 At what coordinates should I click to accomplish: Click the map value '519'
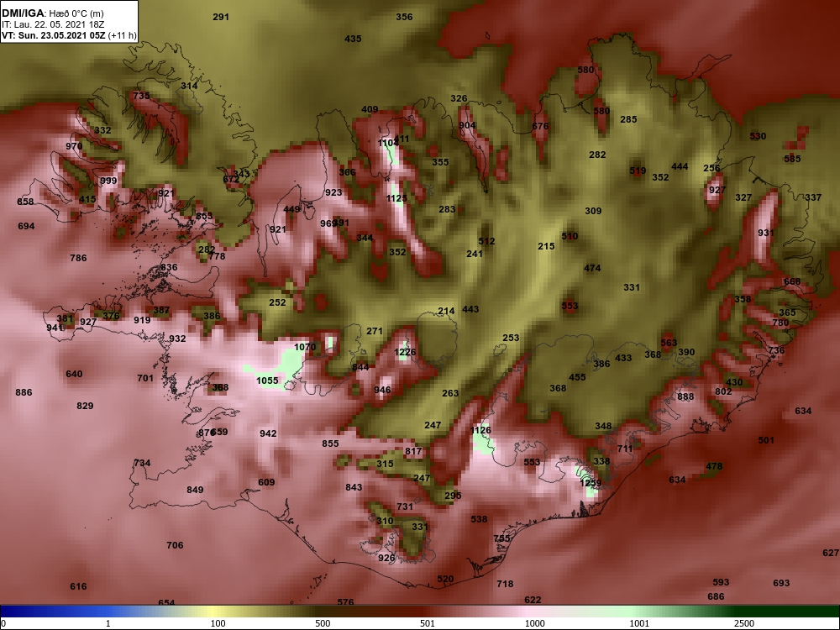[638, 171]
